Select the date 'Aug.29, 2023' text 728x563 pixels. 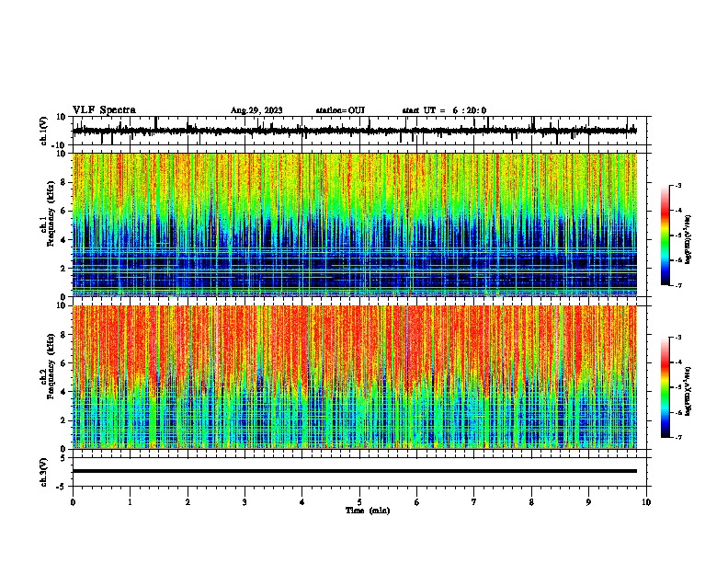[x=256, y=110]
